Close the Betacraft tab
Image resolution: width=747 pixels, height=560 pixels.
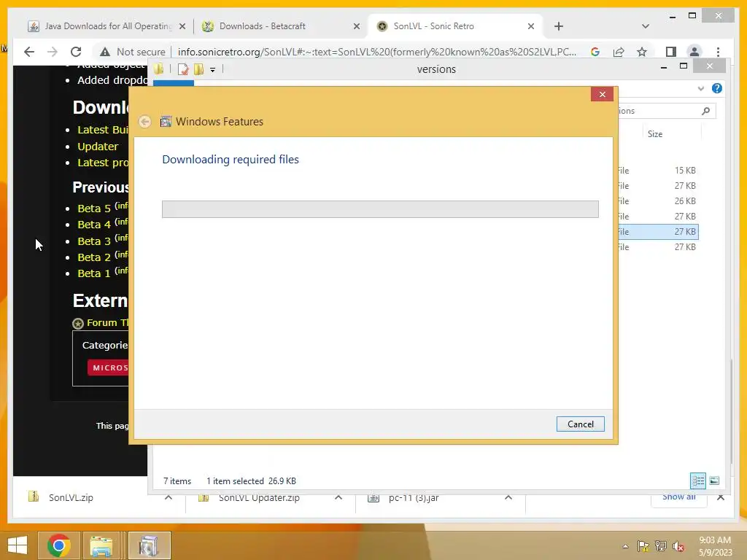[x=356, y=27]
